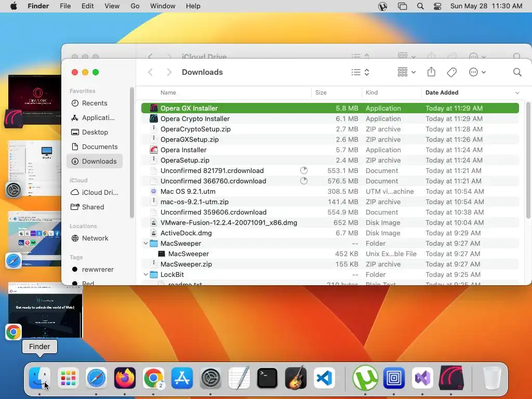Collapse the LockBit folder
Image resolution: width=532 pixels, height=399 pixels.
145,274
